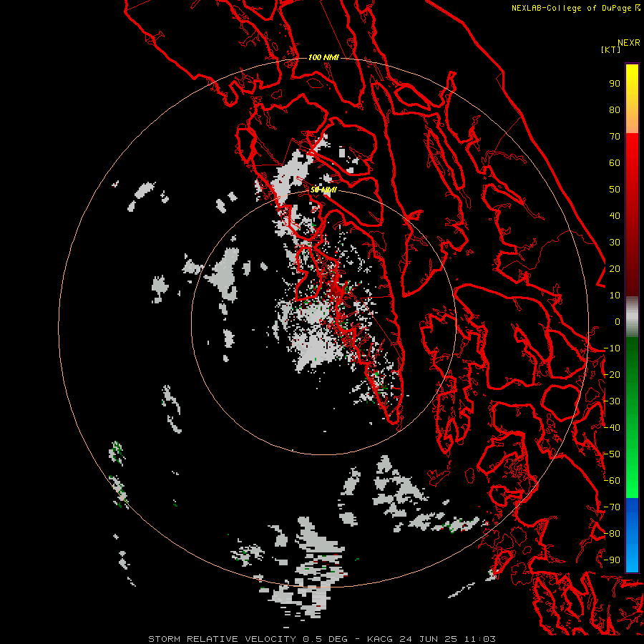Click the NEXR label above the color scale
The image size is (644, 644).
pyautogui.click(x=629, y=43)
